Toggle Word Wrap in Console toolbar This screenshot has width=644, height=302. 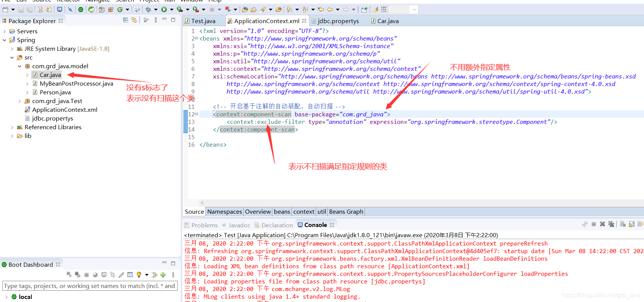[x=640, y=224]
